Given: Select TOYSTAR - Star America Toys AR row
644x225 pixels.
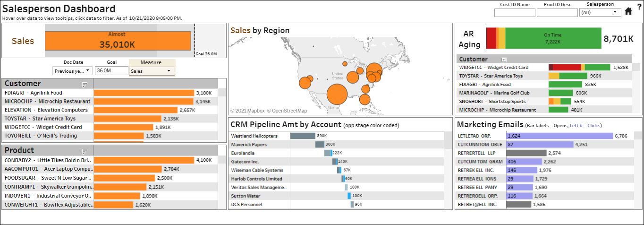Looking at the screenshot, I should [544, 76].
